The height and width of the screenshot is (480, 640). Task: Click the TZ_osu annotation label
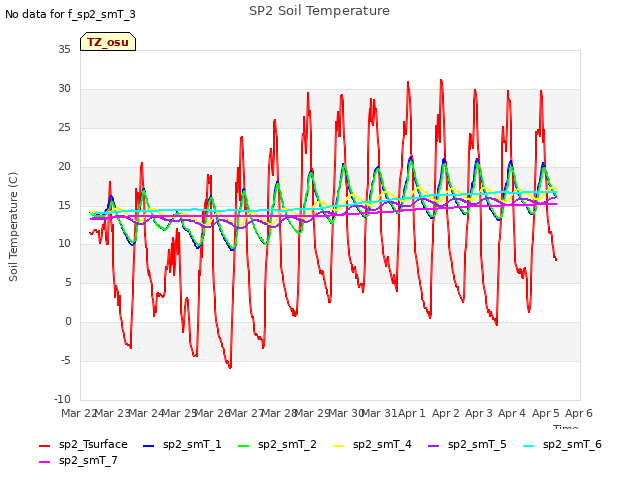tap(108, 42)
